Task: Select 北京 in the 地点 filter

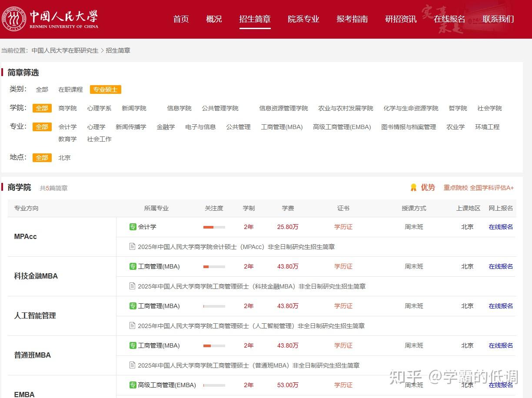Action: point(64,158)
